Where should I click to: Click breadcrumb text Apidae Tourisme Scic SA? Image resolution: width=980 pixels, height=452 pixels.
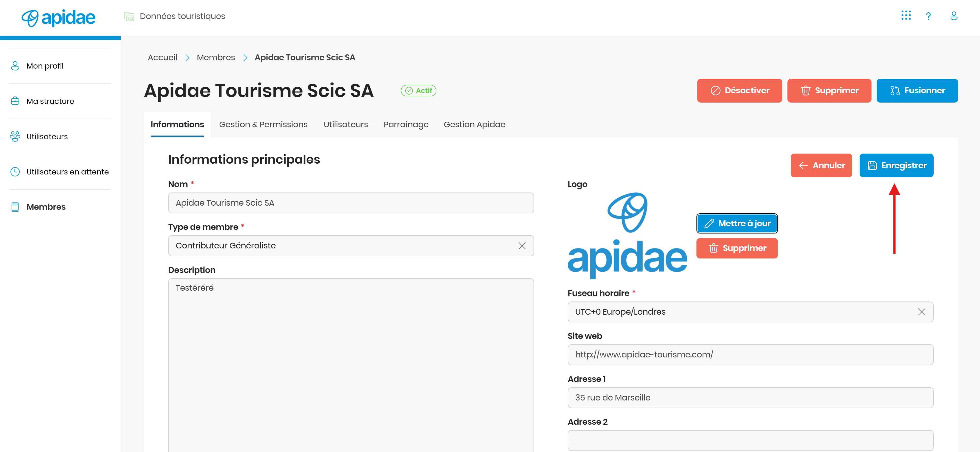(x=305, y=57)
